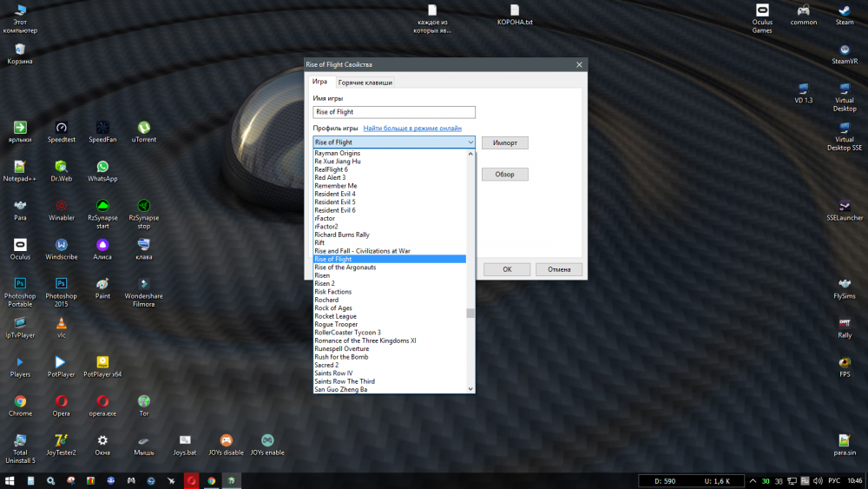Switch to the Игра tab

(319, 82)
